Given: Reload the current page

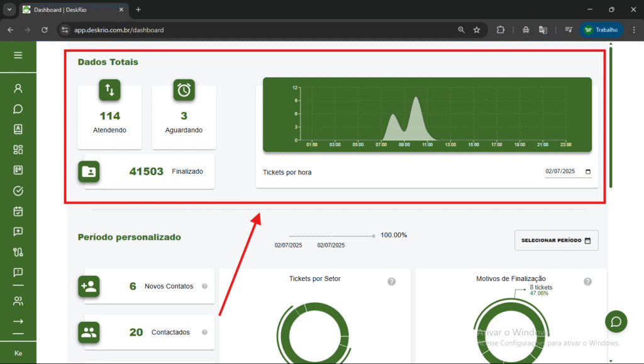Looking at the screenshot, I should tap(45, 30).
